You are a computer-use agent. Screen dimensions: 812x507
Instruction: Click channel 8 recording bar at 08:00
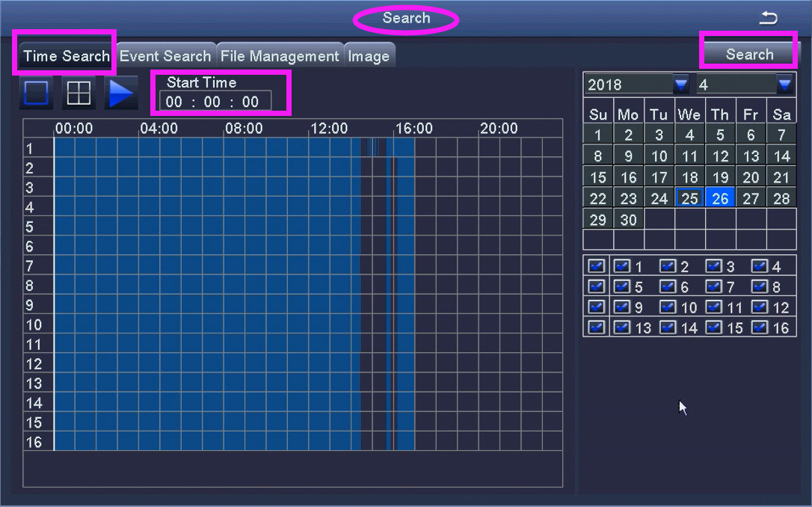[x=225, y=285]
